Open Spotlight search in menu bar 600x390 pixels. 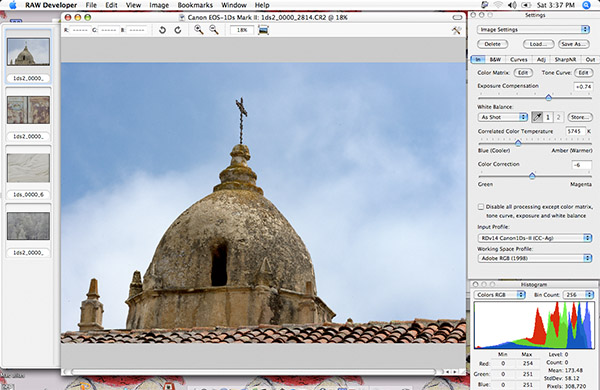[x=586, y=5]
